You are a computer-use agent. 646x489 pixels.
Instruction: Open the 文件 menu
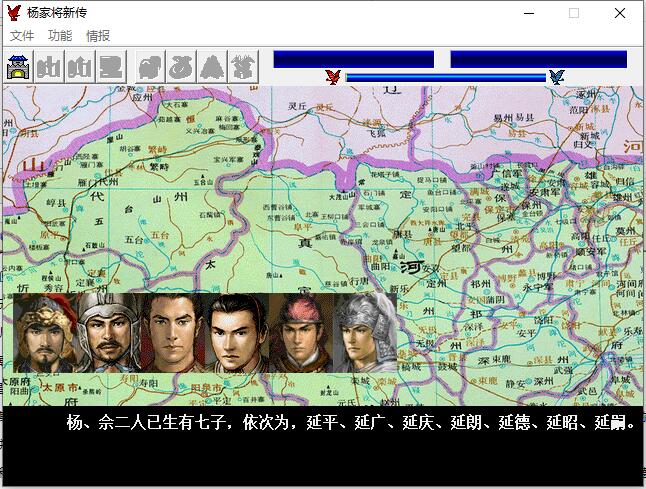click(22, 36)
